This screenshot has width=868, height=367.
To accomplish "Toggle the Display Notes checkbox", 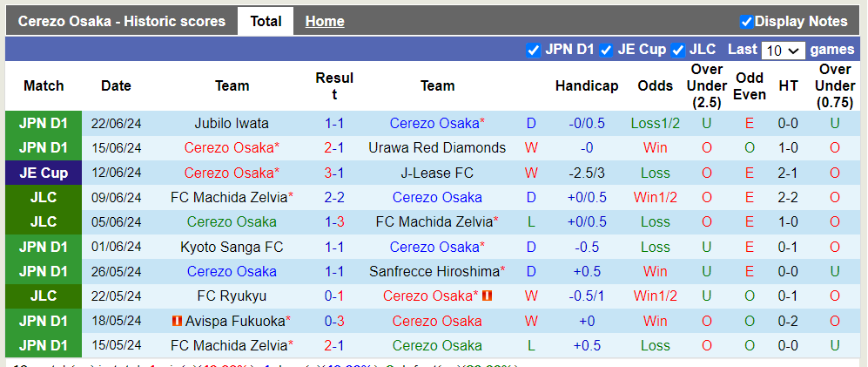I will 746,22.
